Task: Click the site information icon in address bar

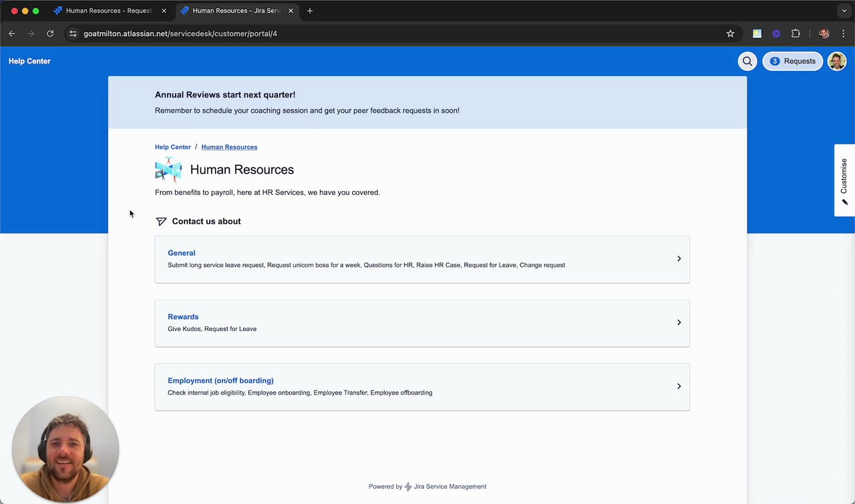Action: coord(73,33)
